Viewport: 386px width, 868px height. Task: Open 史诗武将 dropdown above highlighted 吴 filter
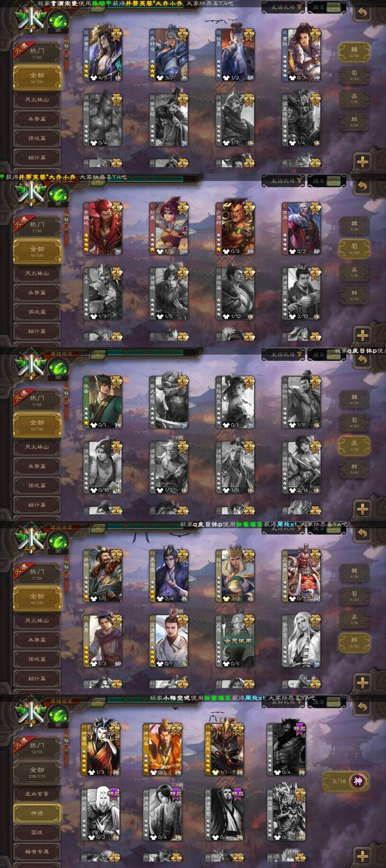click(x=283, y=354)
